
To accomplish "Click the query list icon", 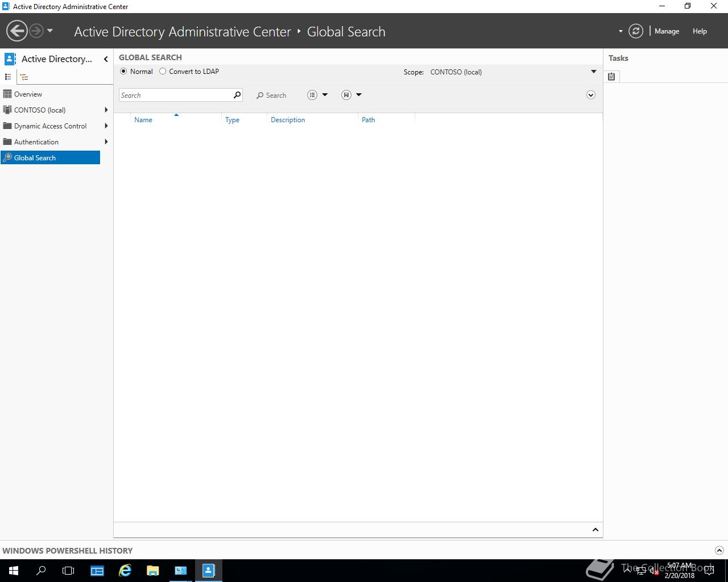I will click(312, 95).
